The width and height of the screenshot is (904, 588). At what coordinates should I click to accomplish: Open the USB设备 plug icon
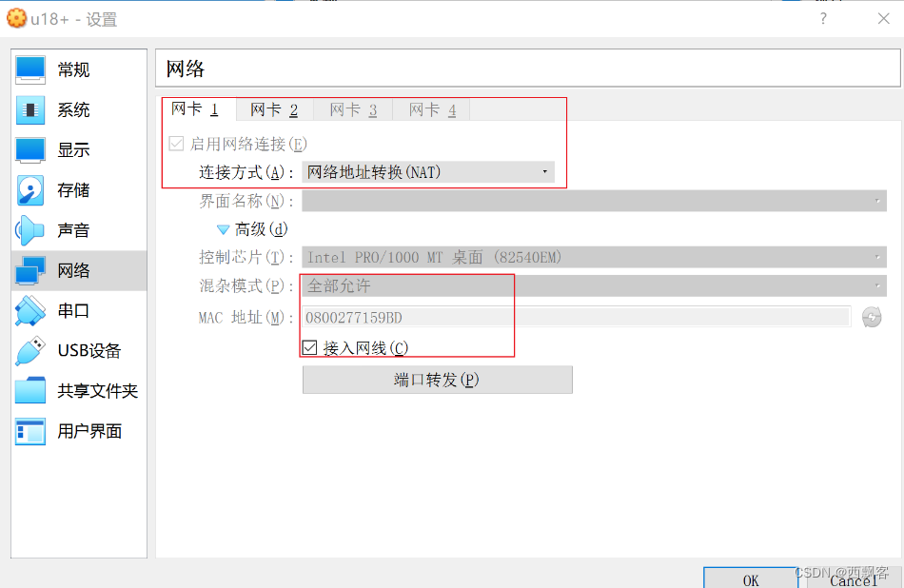pos(30,350)
